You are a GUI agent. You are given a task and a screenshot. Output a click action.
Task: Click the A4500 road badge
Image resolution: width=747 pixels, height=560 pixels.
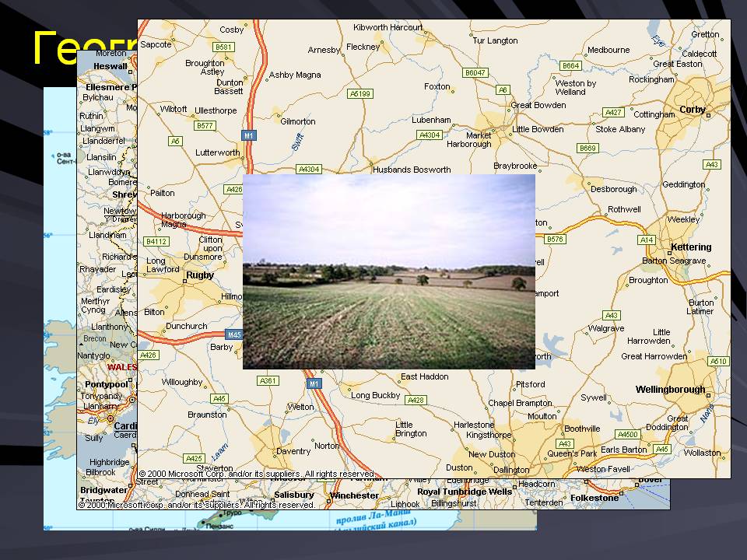point(626,434)
